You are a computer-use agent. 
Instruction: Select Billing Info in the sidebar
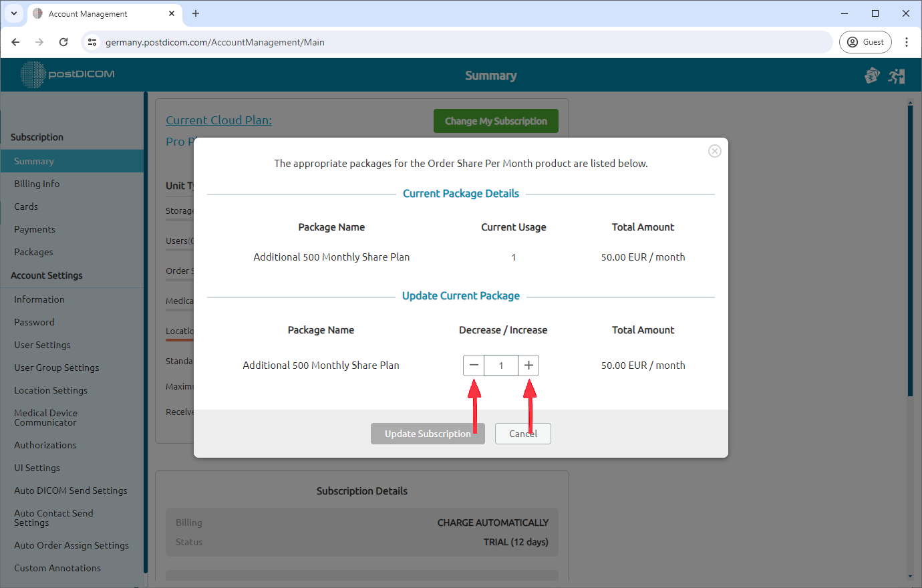[35, 183]
